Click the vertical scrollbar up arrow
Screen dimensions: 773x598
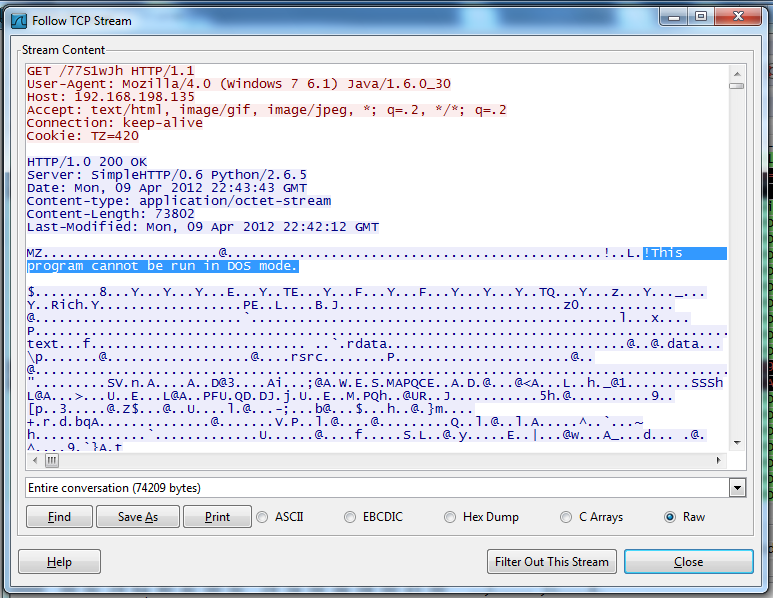tap(738, 73)
